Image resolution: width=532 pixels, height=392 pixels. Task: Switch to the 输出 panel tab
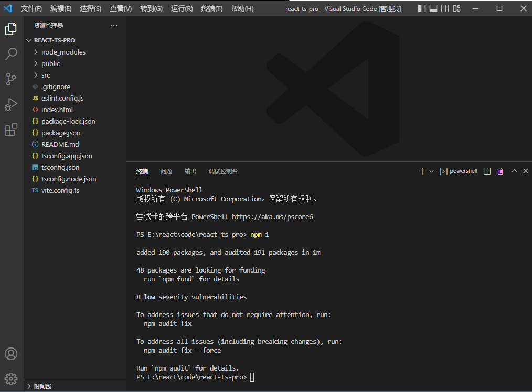pos(190,171)
